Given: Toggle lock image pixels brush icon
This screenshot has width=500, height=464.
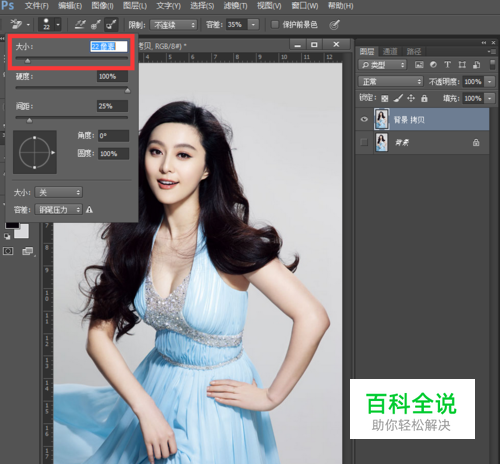Looking at the screenshot, I should tap(398, 98).
